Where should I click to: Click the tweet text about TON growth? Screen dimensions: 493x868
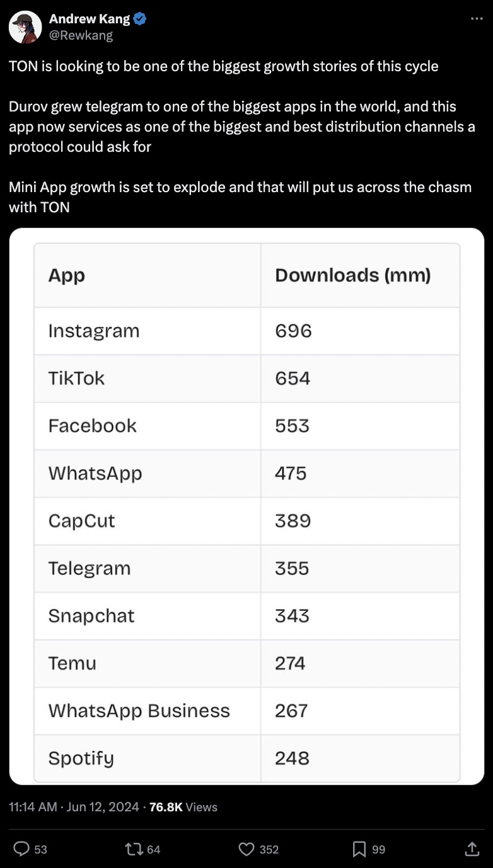pos(224,66)
